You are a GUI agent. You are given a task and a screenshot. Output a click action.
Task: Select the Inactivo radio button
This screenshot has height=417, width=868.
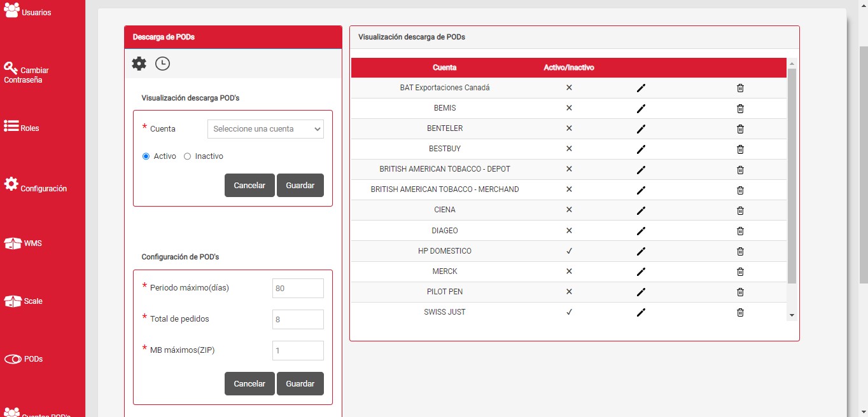click(x=187, y=156)
